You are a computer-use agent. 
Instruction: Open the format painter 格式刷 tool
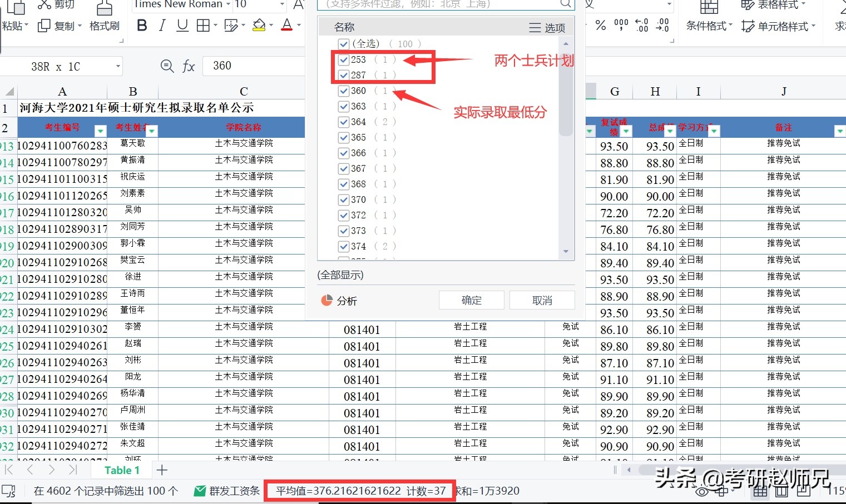(x=103, y=17)
